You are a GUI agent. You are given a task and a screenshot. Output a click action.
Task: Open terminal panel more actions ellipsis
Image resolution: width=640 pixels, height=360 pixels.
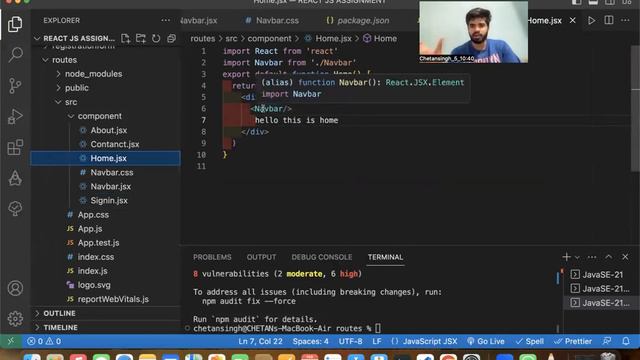pos(592,257)
